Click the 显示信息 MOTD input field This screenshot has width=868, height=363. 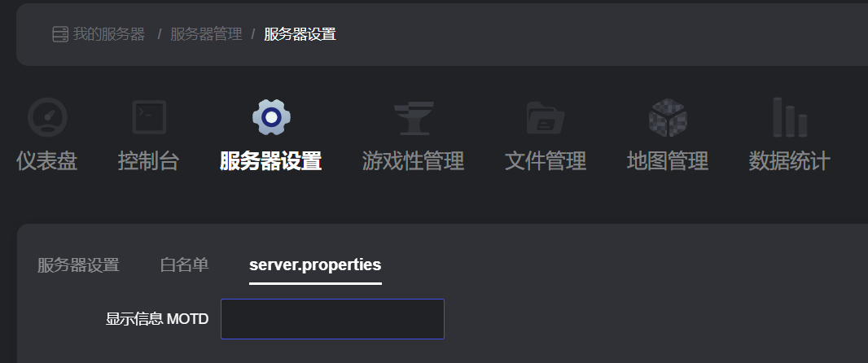click(x=333, y=319)
